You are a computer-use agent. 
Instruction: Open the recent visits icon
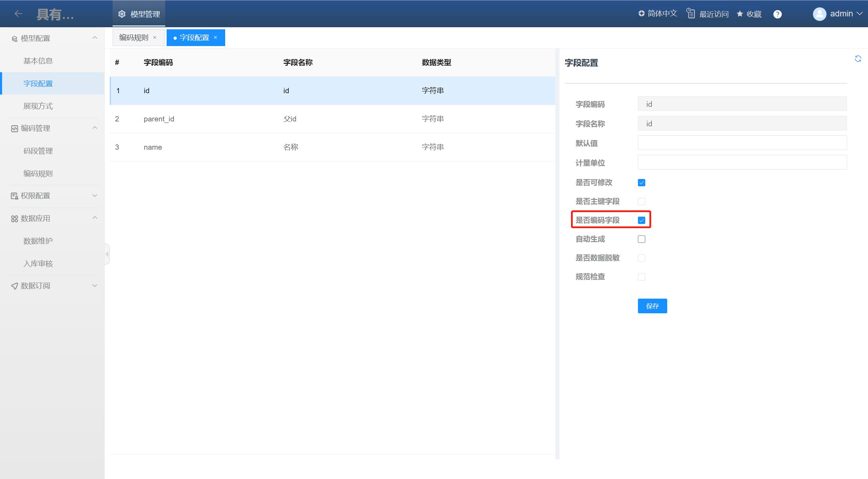691,14
